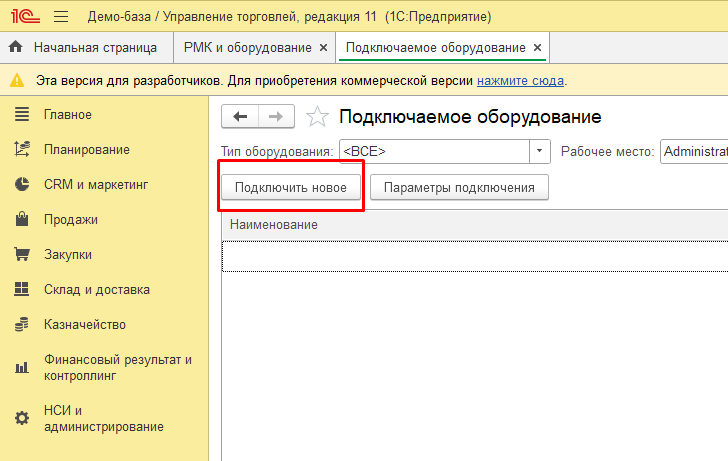The width and height of the screenshot is (728, 461).
Task: Switch to Начальная страница tab
Action: tap(95, 48)
